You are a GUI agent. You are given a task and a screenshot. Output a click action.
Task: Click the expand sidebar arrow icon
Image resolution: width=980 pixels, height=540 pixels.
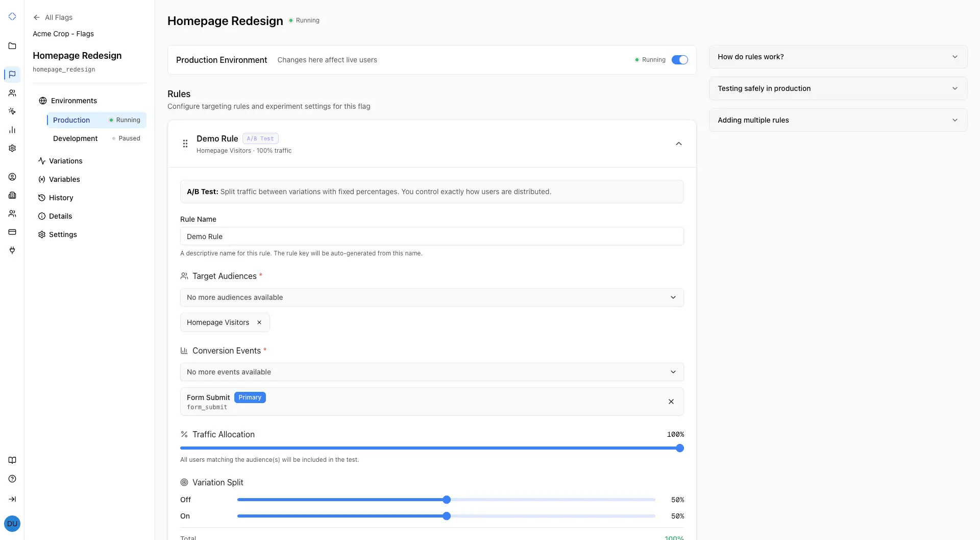pyautogui.click(x=12, y=499)
